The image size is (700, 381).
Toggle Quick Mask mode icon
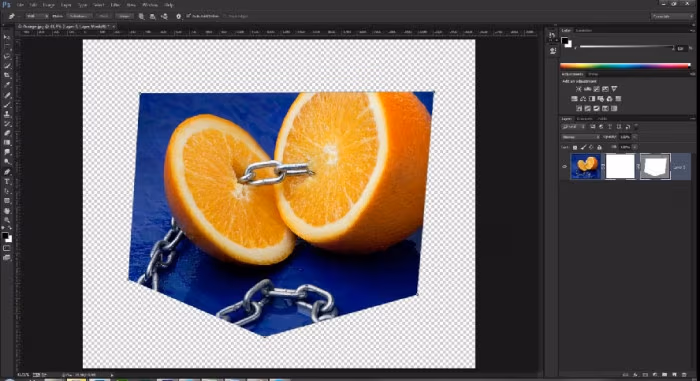pos(7,248)
